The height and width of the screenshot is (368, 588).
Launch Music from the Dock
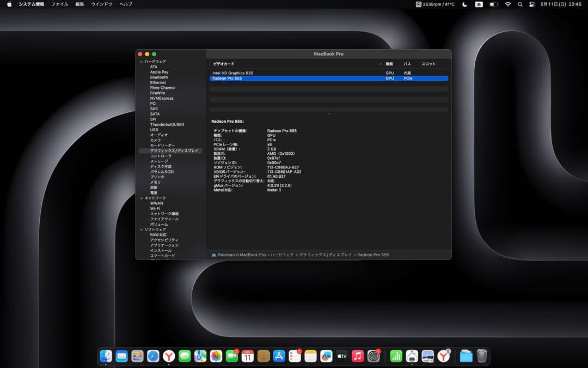[x=358, y=355]
